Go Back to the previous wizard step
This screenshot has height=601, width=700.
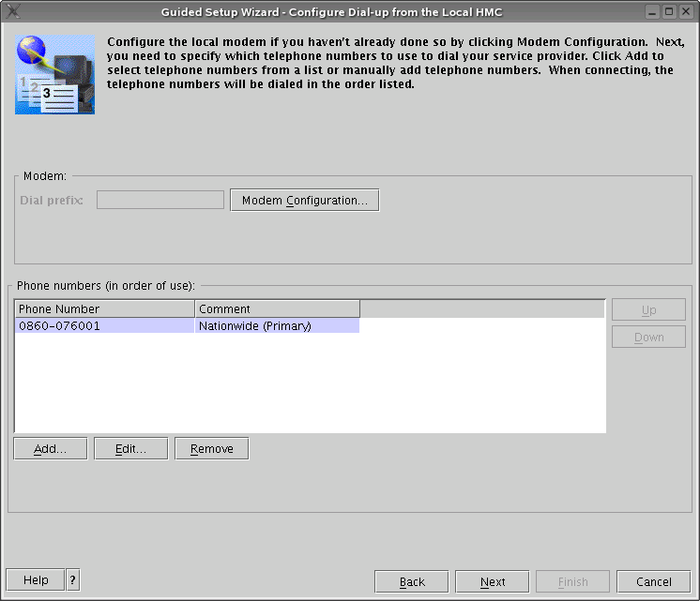pos(412,582)
